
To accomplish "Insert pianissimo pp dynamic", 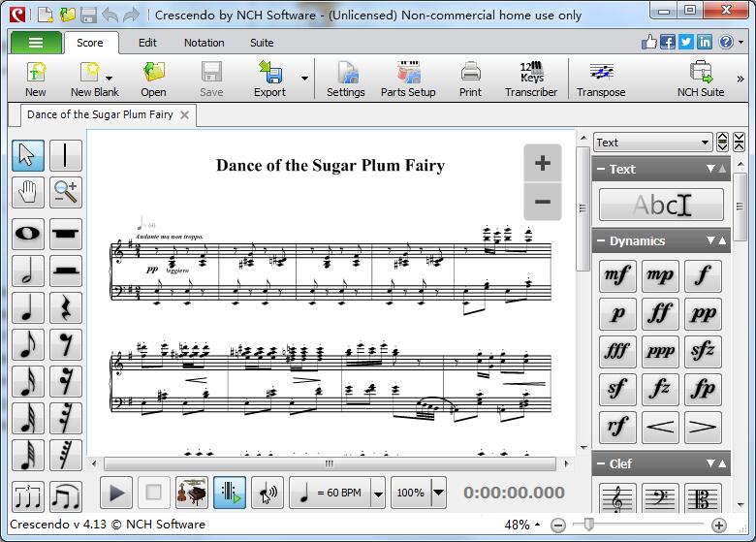I will click(x=703, y=314).
